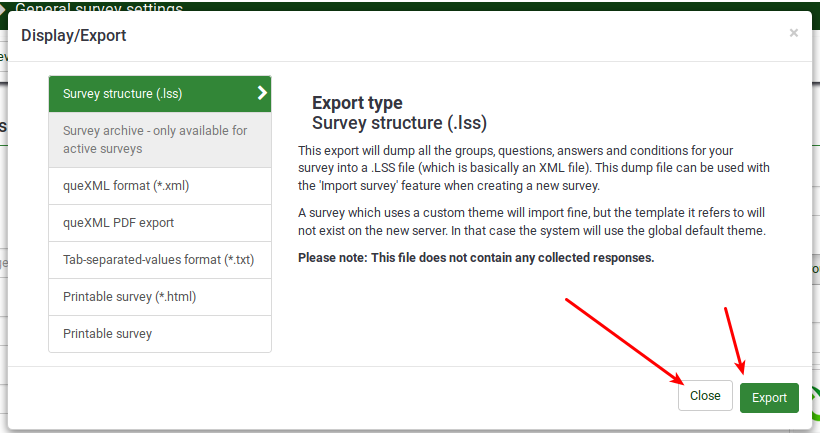Dismiss dialog with the top-right X
821x433 pixels.
794,33
